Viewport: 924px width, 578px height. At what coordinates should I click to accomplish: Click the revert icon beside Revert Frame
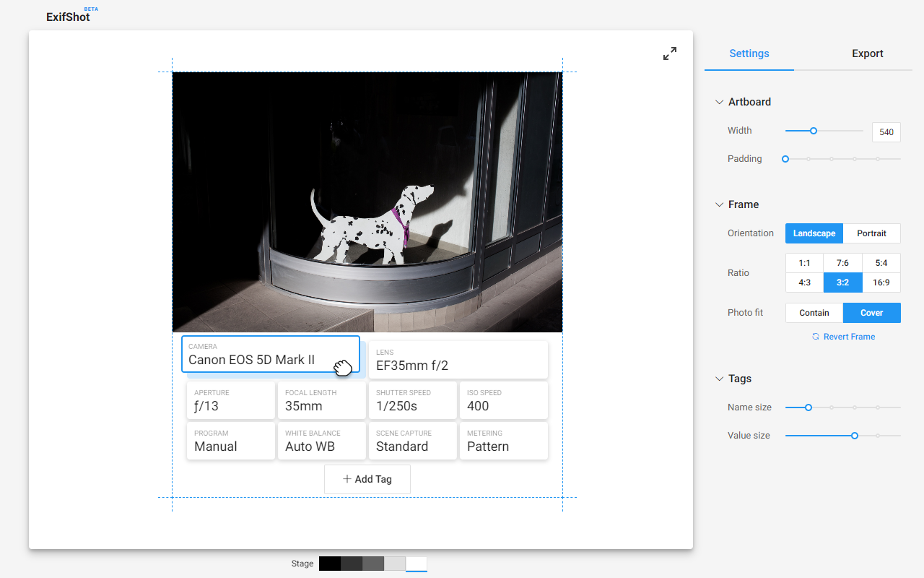816,337
